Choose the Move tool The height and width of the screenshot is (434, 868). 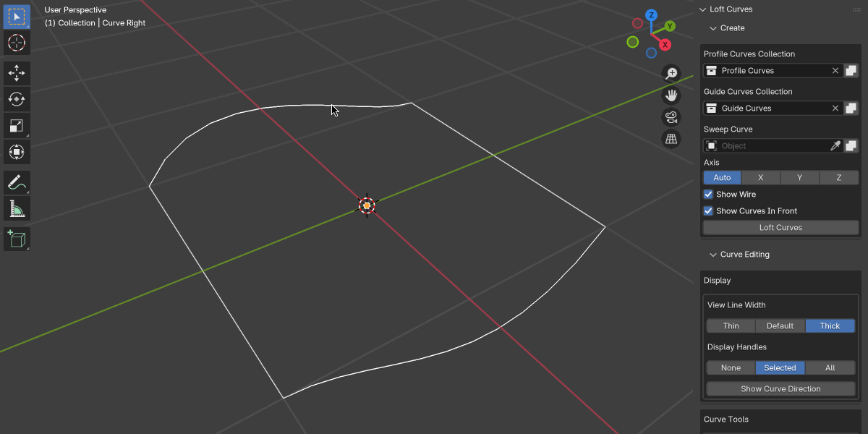pos(17,72)
